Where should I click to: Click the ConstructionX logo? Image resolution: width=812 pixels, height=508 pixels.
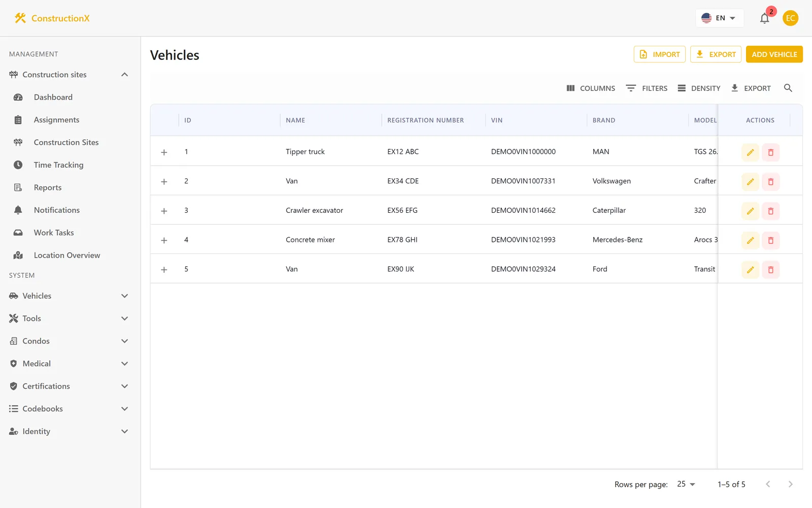tap(52, 18)
